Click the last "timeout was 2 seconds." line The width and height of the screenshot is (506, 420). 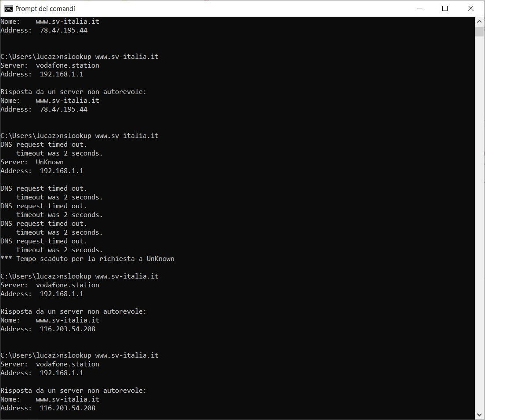(x=59, y=250)
